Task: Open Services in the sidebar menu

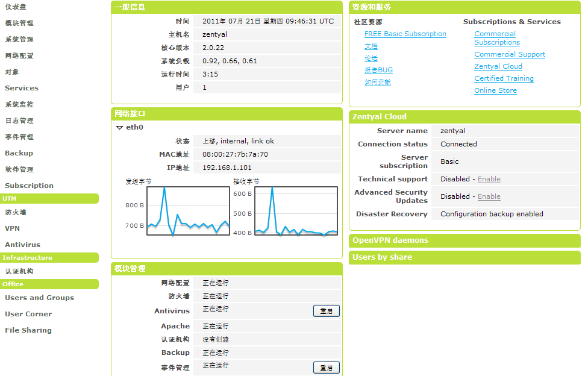Action: click(x=22, y=88)
